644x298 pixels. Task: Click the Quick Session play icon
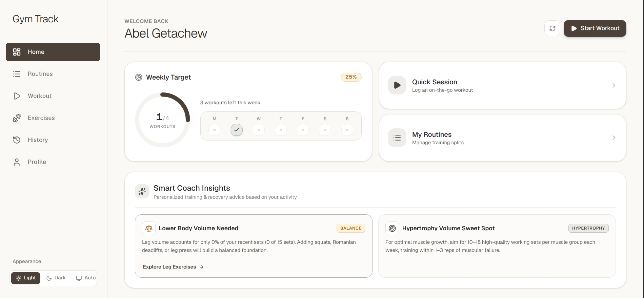[x=397, y=85]
